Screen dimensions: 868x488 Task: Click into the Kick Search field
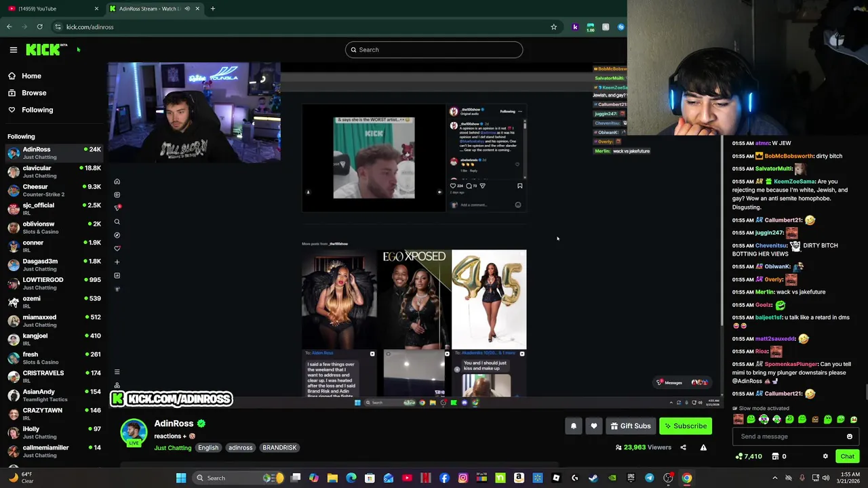click(x=434, y=49)
